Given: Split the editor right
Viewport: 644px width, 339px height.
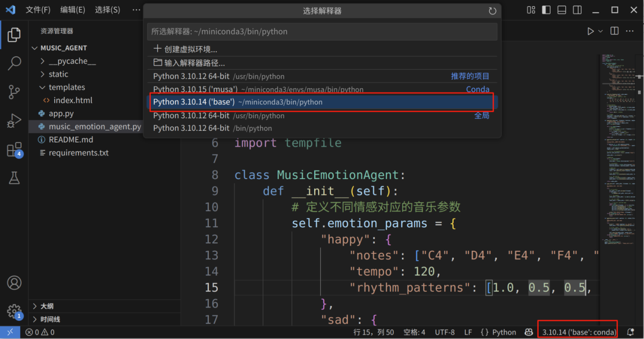Looking at the screenshot, I should pyautogui.click(x=614, y=31).
